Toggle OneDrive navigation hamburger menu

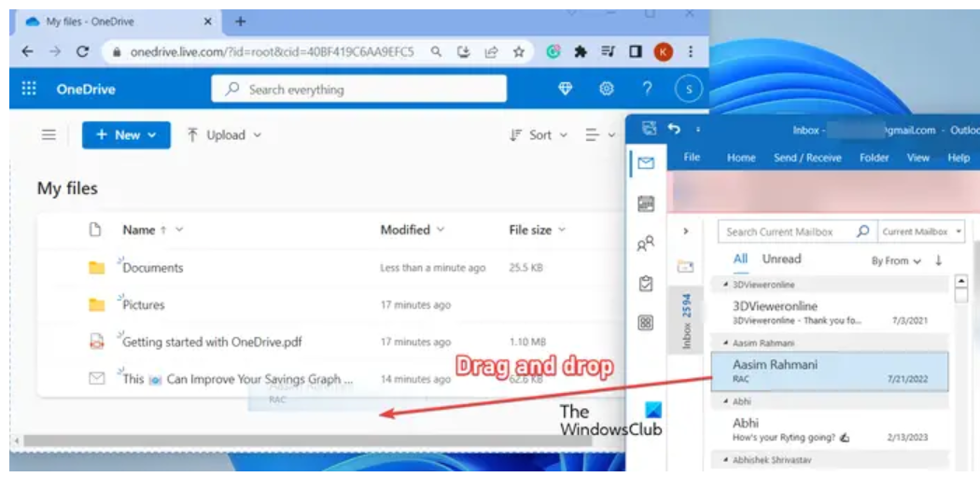(49, 135)
